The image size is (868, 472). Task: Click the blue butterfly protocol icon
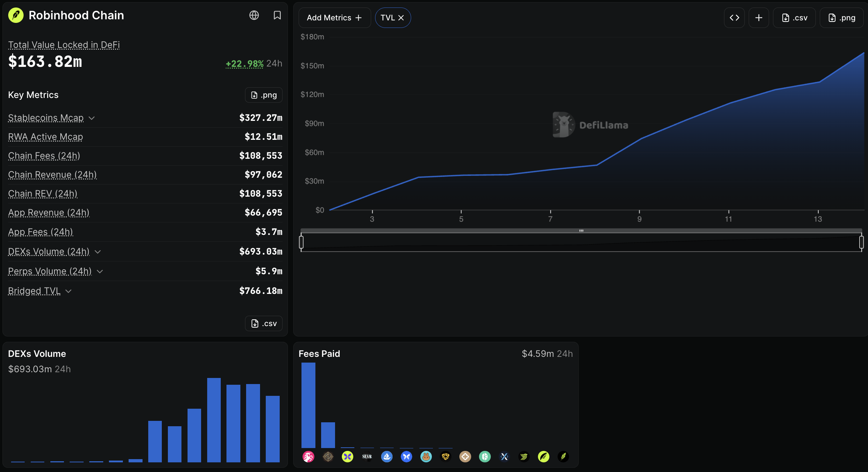click(406, 457)
